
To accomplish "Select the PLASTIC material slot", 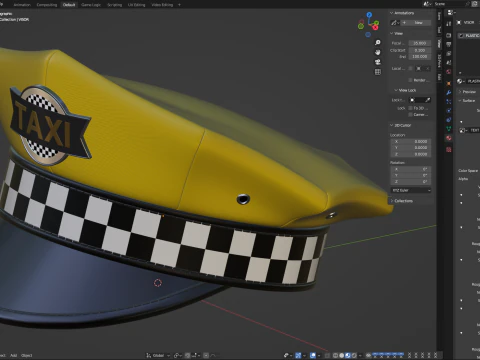I will [470, 35].
